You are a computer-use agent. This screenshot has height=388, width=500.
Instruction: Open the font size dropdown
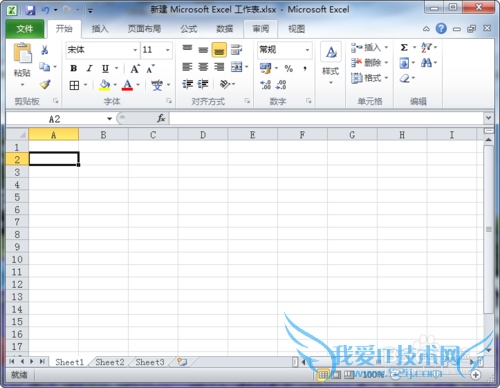(168, 50)
